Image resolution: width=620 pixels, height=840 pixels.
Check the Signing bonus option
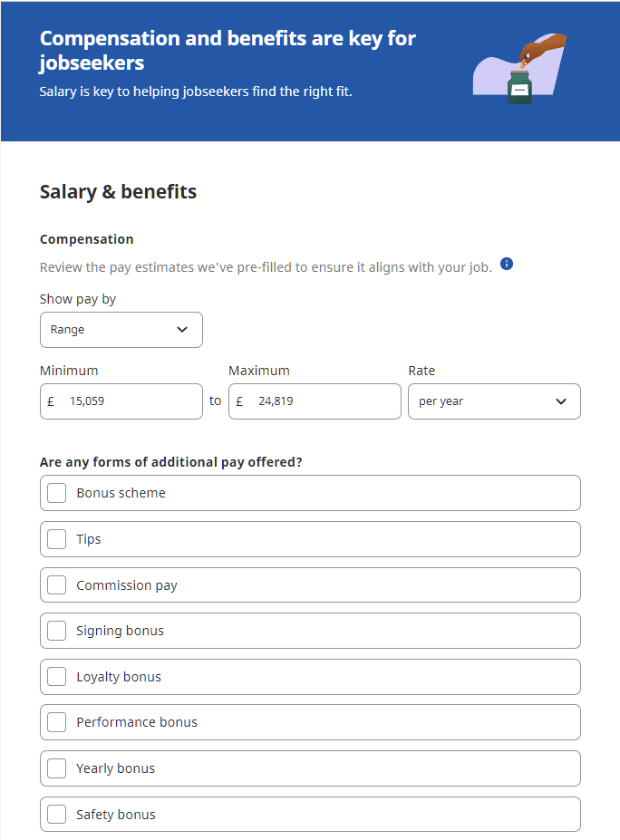[57, 631]
